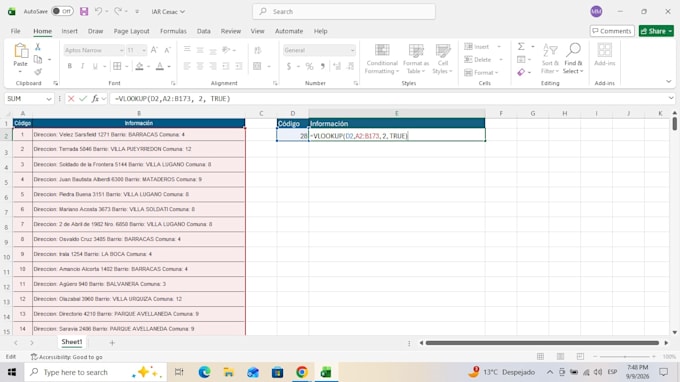Click the AutoSum sigma icon
Screen dimensions: 680x382
click(521, 46)
